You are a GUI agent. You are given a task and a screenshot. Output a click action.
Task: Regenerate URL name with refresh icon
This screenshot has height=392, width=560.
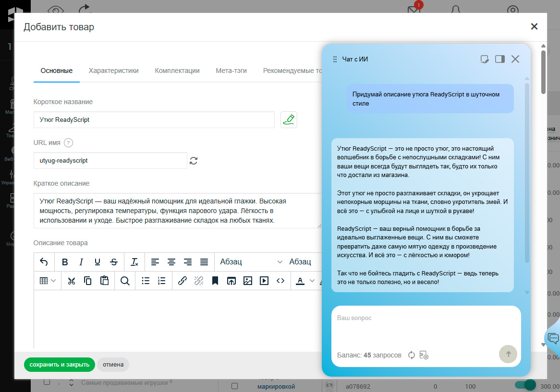coord(194,161)
